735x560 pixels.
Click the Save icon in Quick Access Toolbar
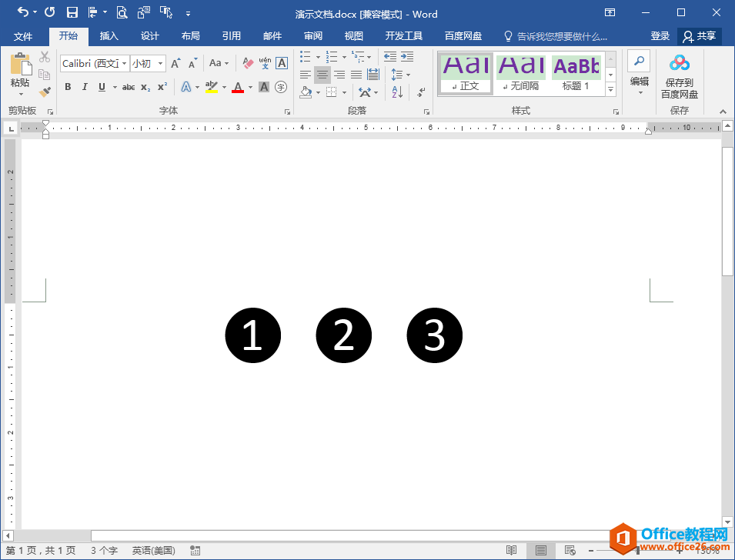72,12
